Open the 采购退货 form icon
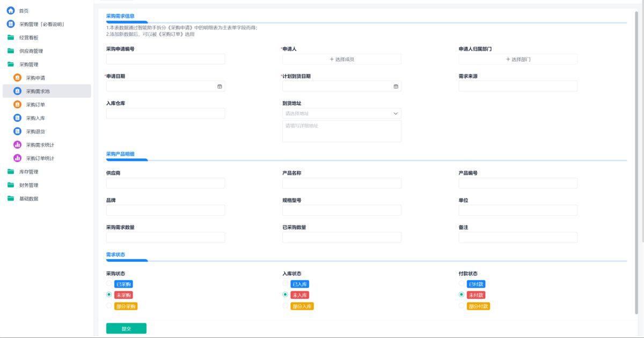Image resolution: width=644 pixels, height=338 pixels. coord(17,131)
